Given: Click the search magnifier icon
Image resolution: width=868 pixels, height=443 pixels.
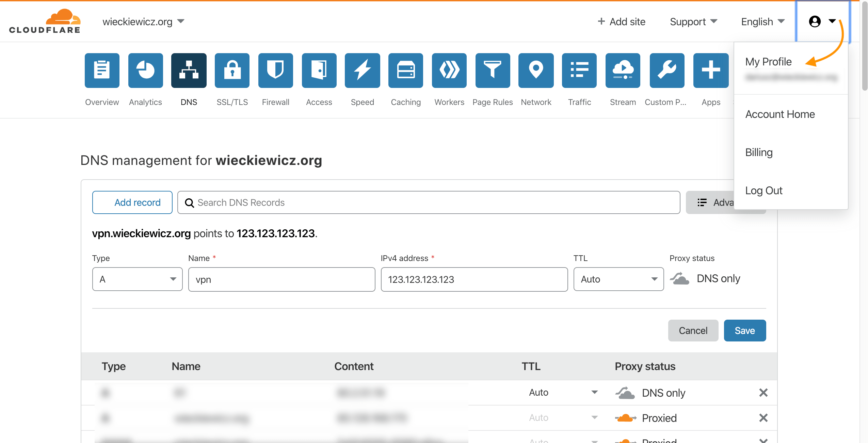Looking at the screenshot, I should click(x=189, y=203).
